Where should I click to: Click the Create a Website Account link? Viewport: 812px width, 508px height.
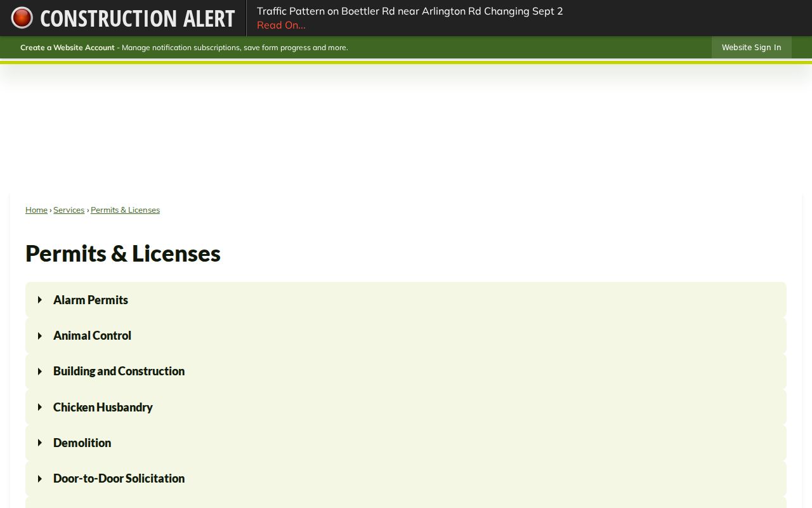click(x=67, y=48)
